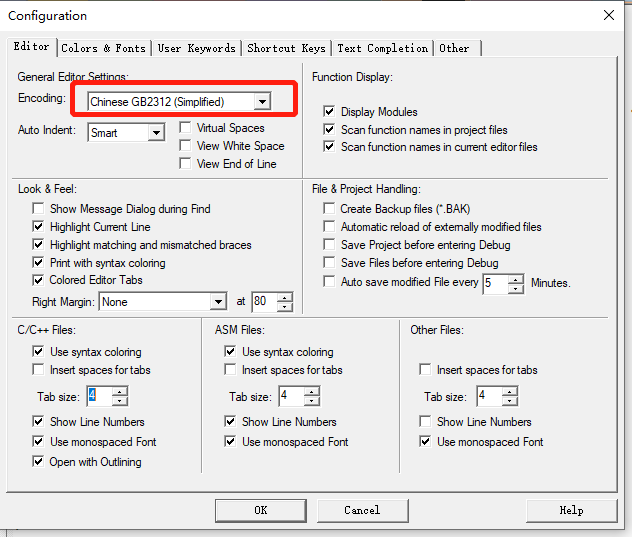Decrease the auto save Minutes stepper

click(516, 288)
